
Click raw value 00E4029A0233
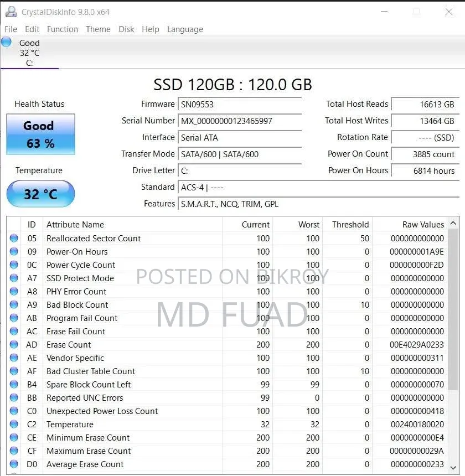pos(417,345)
